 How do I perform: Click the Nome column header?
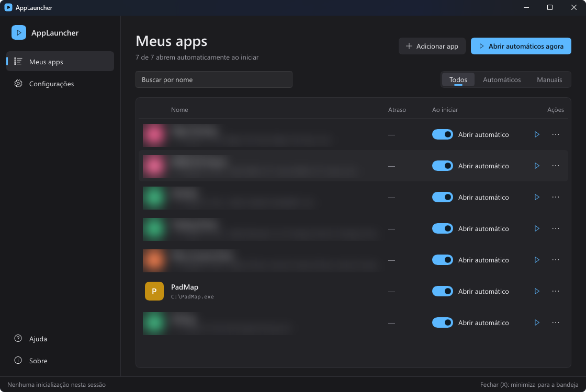[179, 110]
